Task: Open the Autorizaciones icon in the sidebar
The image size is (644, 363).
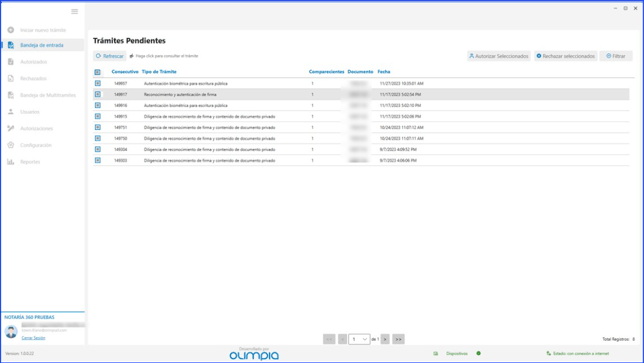Action: click(x=11, y=129)
